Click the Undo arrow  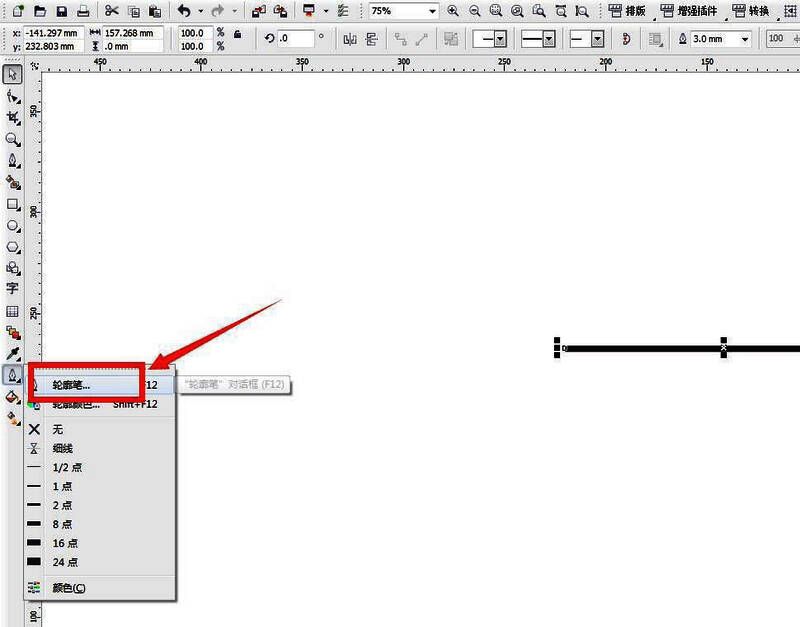pyautogui.click(x=184, y=11)
